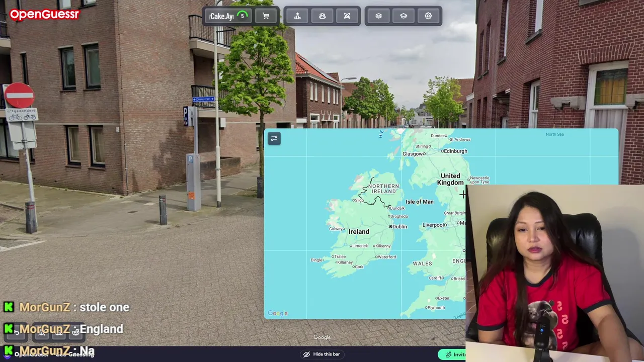Image resolution: width=644 pixels, height=362 pixels.
Task: Click the United Kingdom label
Action: tap(450, 179)
